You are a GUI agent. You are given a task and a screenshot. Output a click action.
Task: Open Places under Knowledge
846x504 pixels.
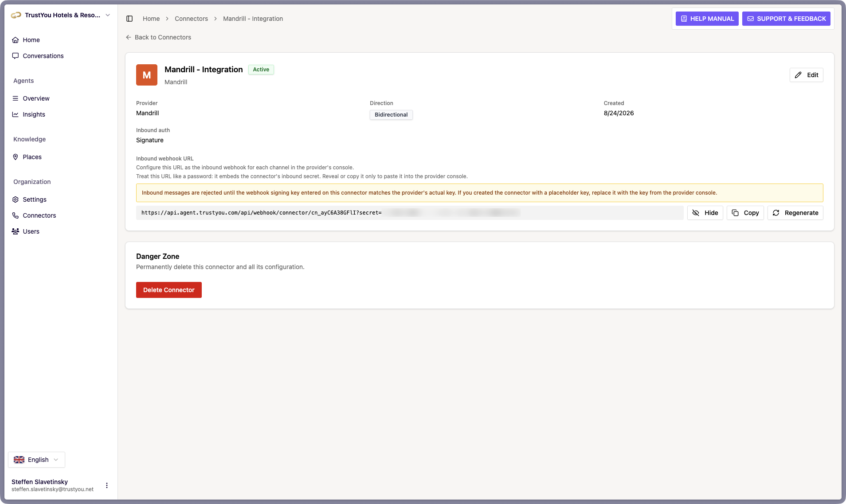tap(32, 157)
